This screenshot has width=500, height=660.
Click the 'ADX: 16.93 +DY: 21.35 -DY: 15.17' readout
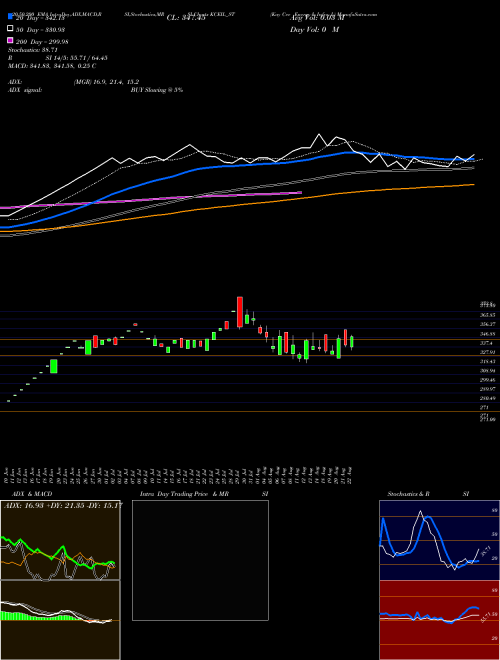click(63, 505)
